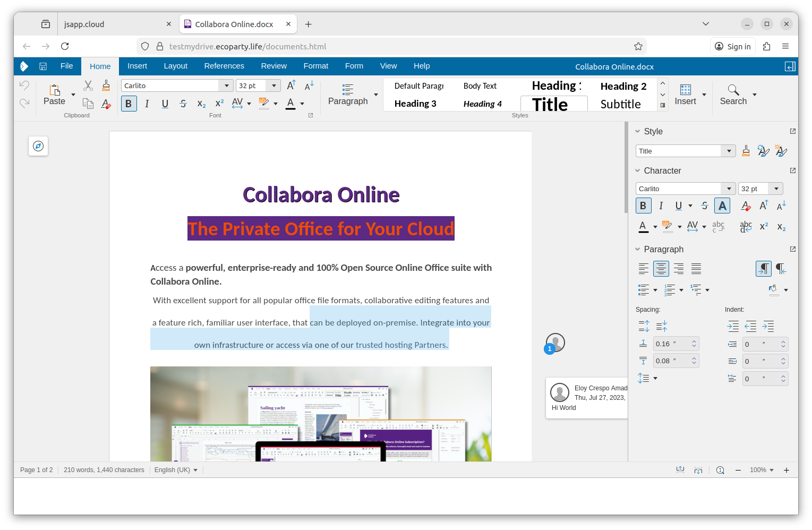
Task: Click the Sign in button
Action: tap(733, 47)
